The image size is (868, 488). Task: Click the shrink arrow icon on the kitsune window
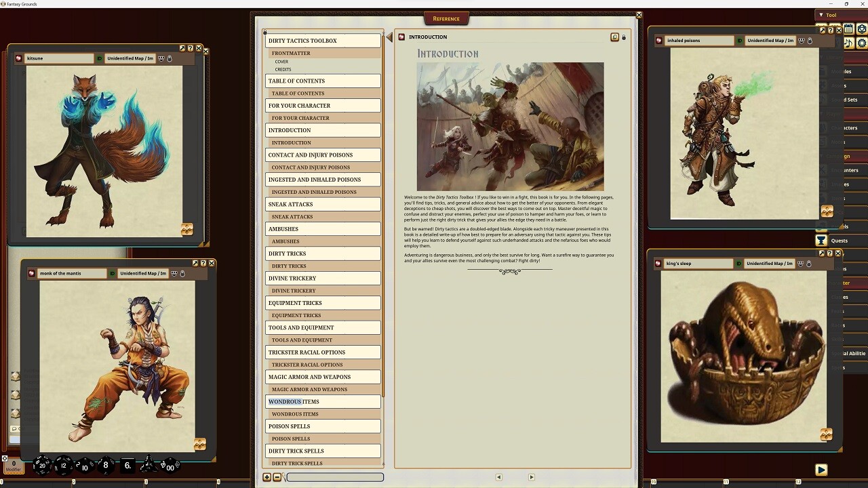point(182,48)
